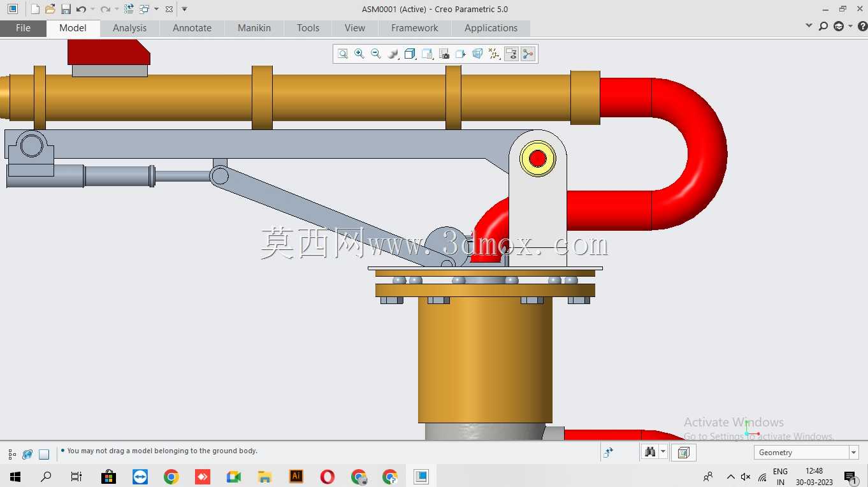This screenshot has width=868, height=487.
Task: Toggle annotation display icon
Action: pyautogui.click(x=511, y=54)
